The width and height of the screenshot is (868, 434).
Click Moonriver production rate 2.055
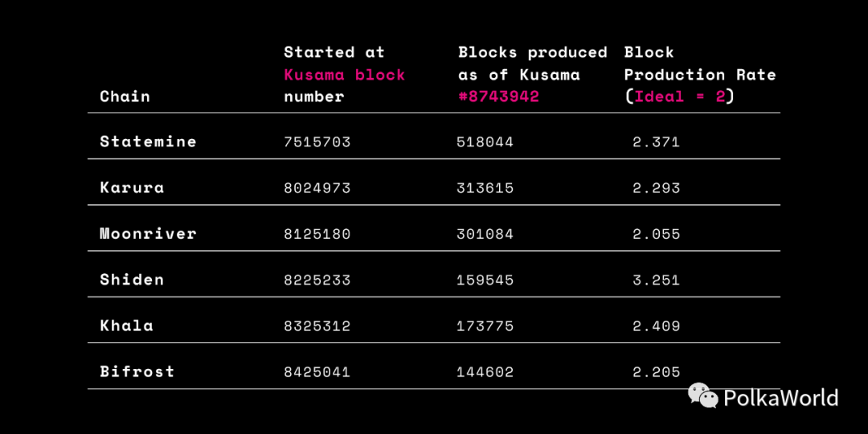[x=656, y=234]
